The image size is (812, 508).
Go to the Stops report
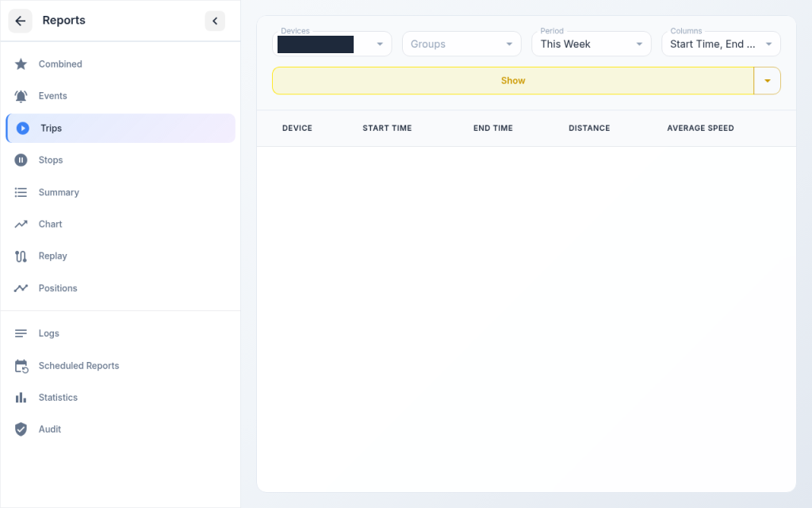tap(121, 160)
